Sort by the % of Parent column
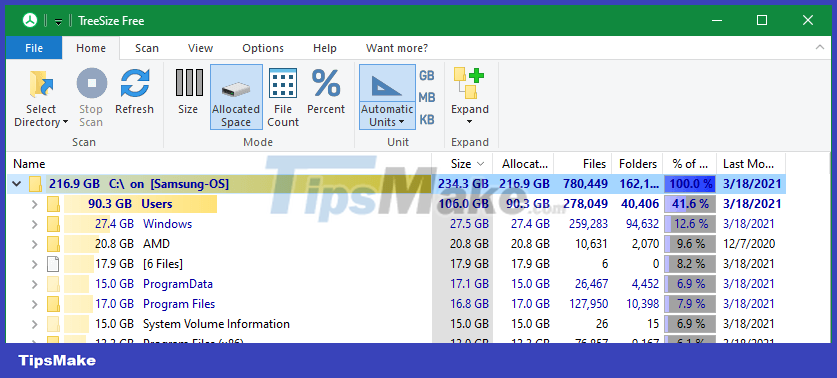837x378 pixels. 690,164
